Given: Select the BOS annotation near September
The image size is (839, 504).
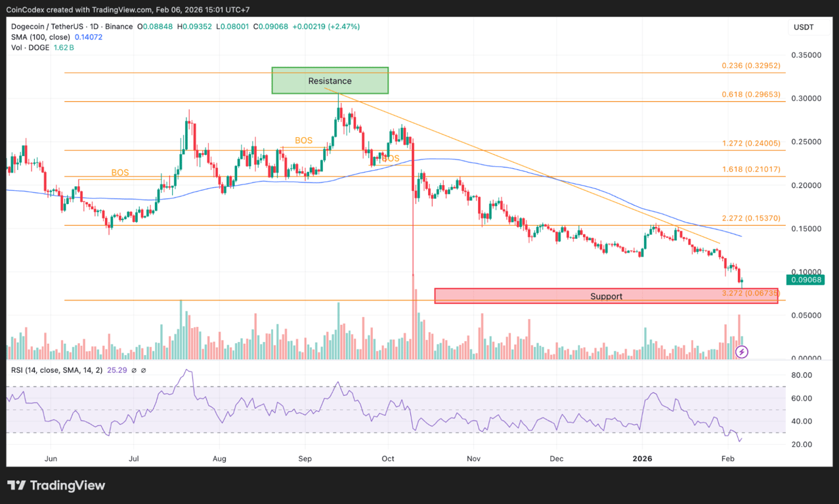Looking at the screenshot, I should coord(303,140).
